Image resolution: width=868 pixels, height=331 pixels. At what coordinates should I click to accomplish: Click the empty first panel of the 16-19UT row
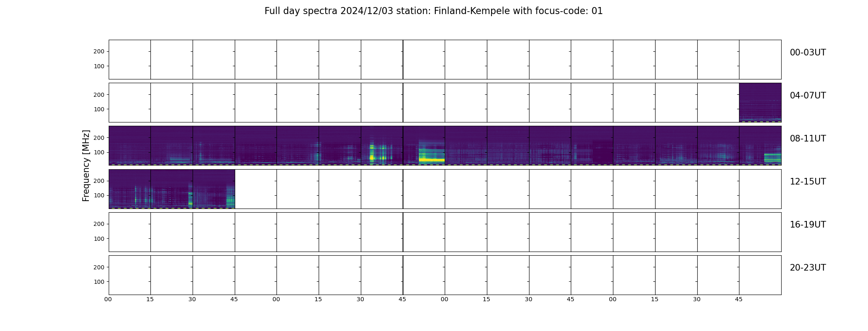click(130, 232)
